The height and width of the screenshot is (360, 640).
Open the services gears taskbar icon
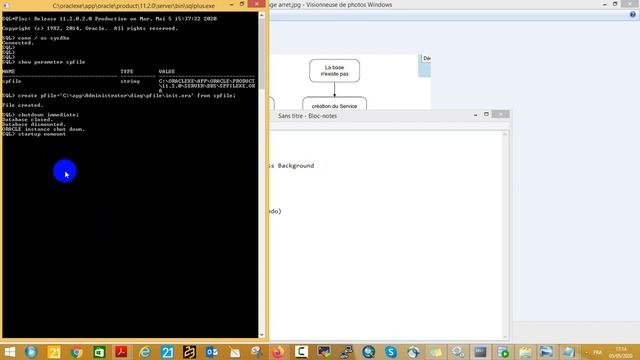(458, 352)
